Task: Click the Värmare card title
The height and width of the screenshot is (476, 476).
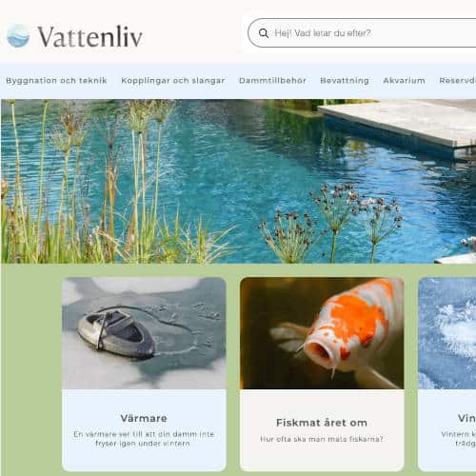Action: 144,418
